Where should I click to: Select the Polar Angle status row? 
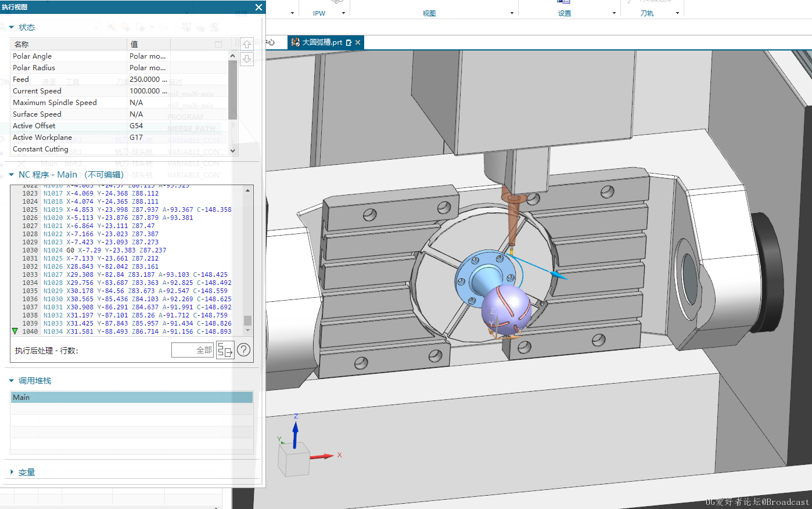click(119, 56)
